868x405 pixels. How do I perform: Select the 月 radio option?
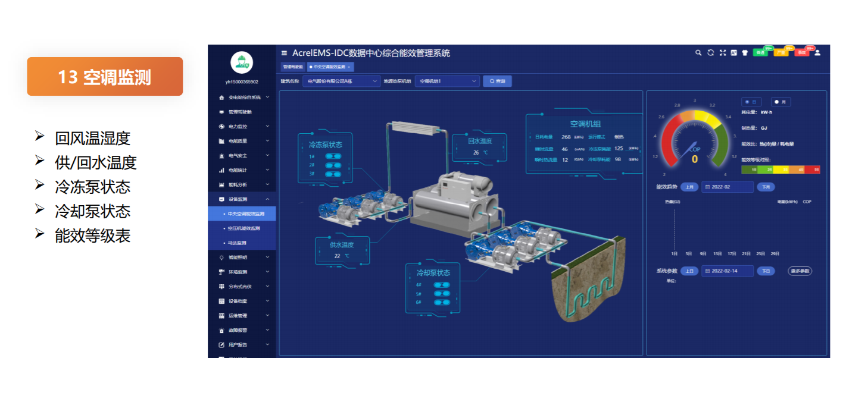tap(780, 102)
